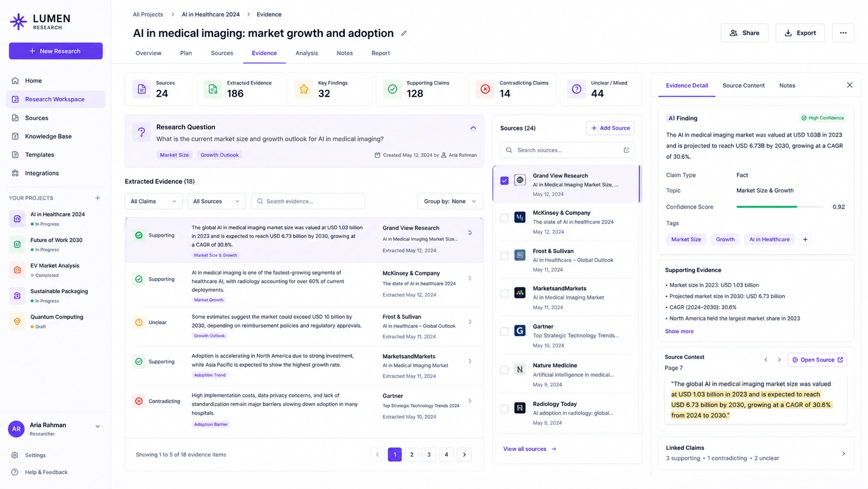Image resolution: width=868 pixels, height=489 pixels.
Task: Check the Frost & Sullivan source
Action: coord(505,256)
